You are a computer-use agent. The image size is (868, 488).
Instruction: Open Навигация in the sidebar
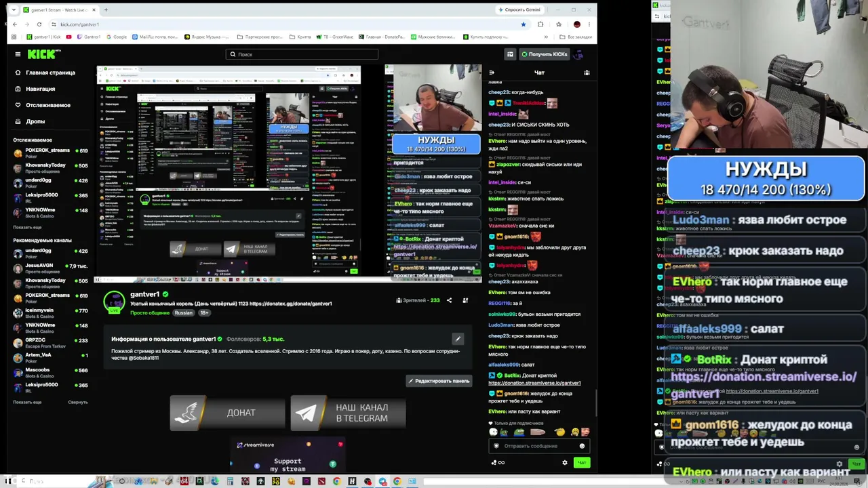35,89
